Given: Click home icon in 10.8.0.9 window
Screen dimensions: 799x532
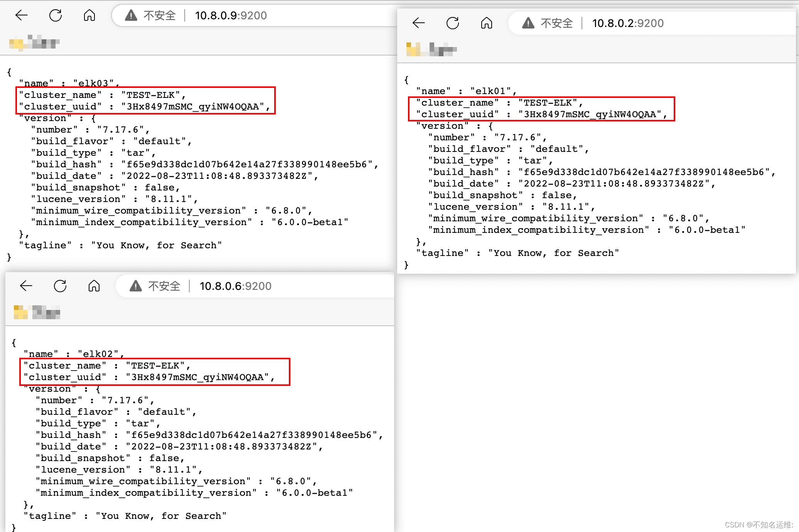Looking at the screenshot, I should pos(89,15).
